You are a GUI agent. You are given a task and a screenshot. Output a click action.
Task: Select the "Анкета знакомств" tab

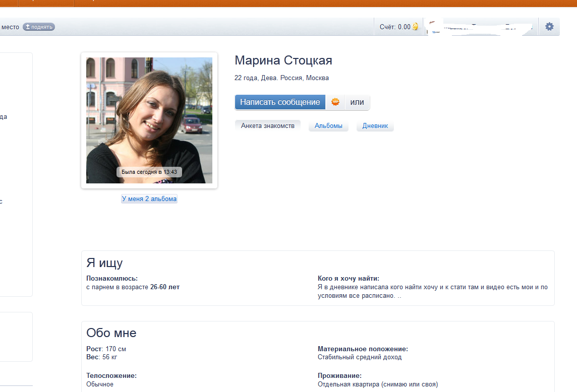click(x=267, y=126)
